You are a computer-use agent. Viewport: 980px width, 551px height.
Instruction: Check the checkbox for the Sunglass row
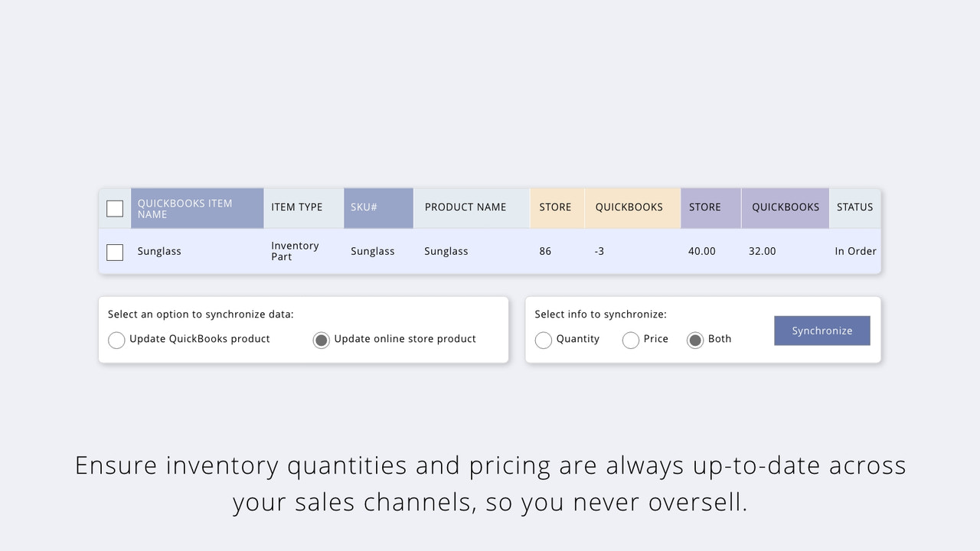tap(115, 252)
